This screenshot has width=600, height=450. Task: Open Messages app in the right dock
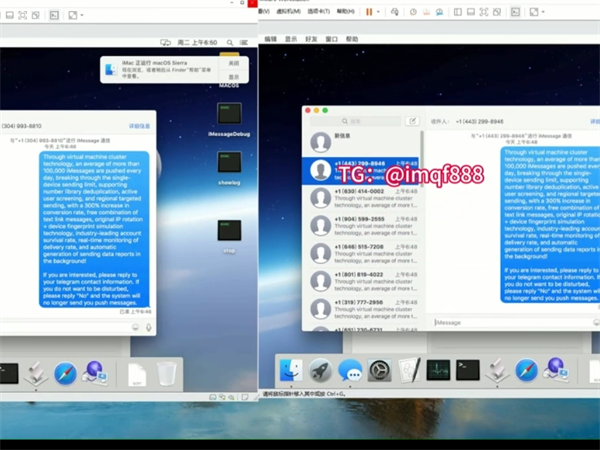click(x=350, y=371)
